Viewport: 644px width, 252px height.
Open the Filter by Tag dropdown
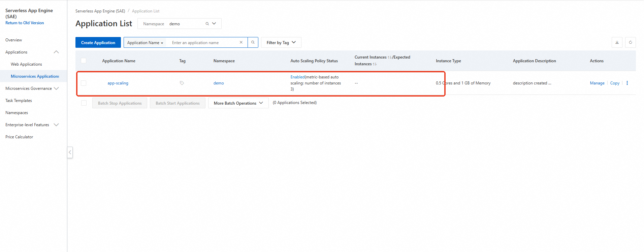(x=281, y=42)
